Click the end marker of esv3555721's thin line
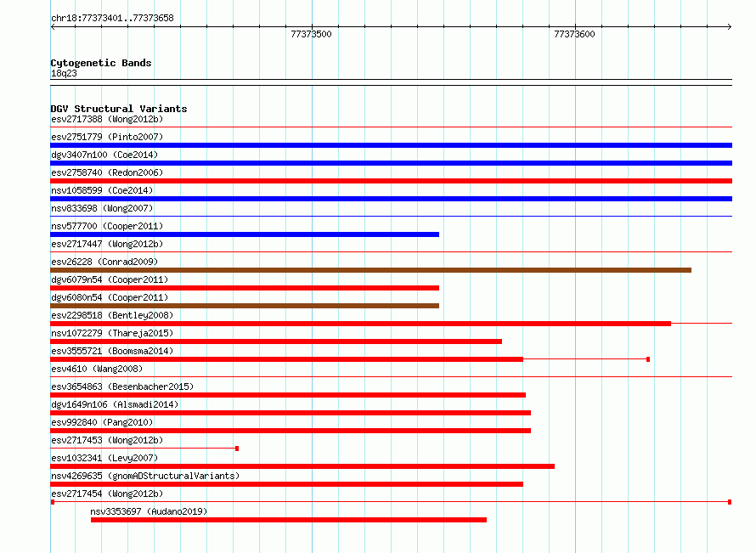The height and width of the screenshot is (553, 756). pos(648,359)
